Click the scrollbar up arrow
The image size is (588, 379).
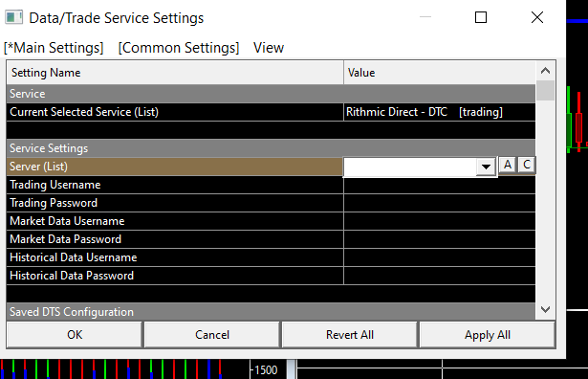click(x=545, y=71)
